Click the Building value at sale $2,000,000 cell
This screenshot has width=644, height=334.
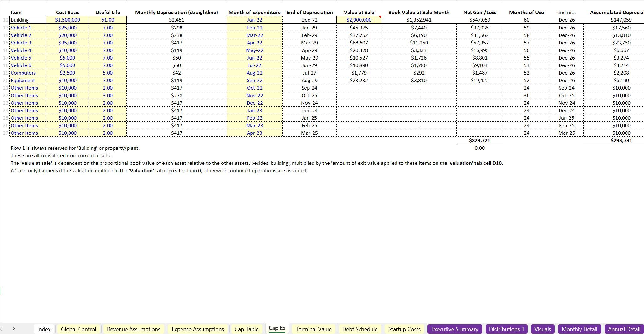click(x=359, y=20)
